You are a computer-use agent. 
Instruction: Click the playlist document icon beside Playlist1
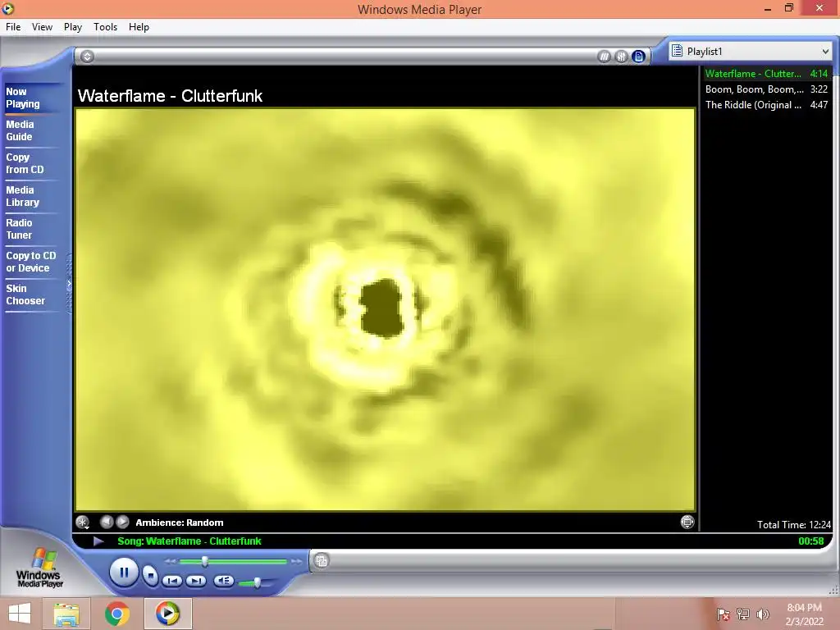click(x=677, y=51)
